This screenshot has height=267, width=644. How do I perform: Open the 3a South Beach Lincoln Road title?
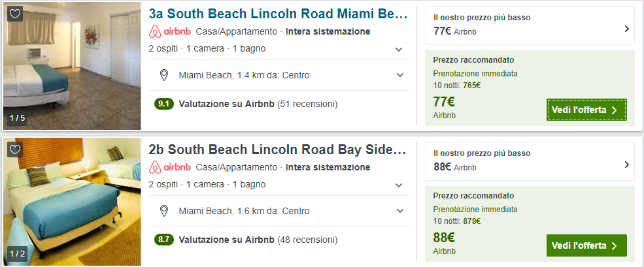(278, 14)
